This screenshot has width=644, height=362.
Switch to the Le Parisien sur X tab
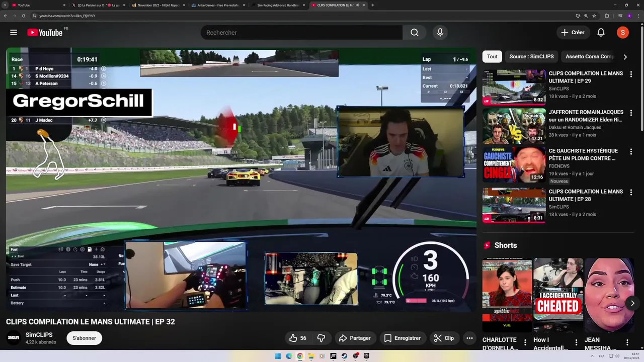coord(98,5)
